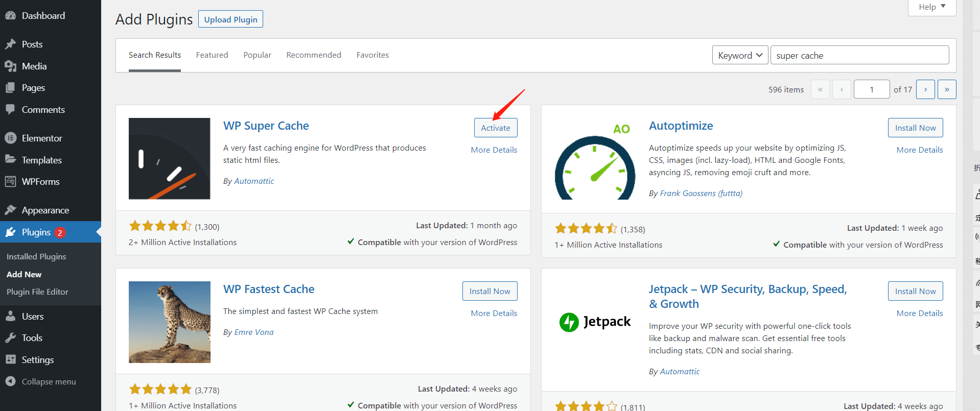Click the 596 items count text
This screenshot has width=980, height=411.
(x=786, y=90)
